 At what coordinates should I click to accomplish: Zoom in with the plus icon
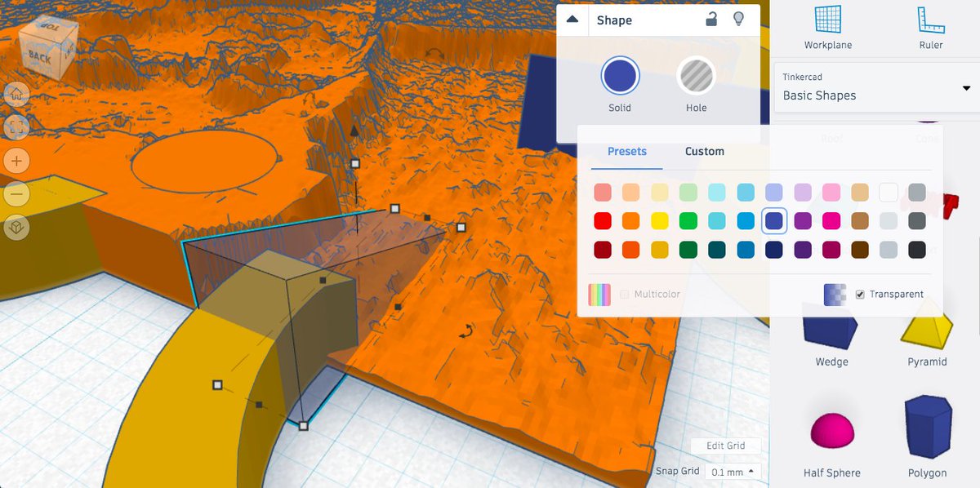pyautogui.click(x=16, y=161)
